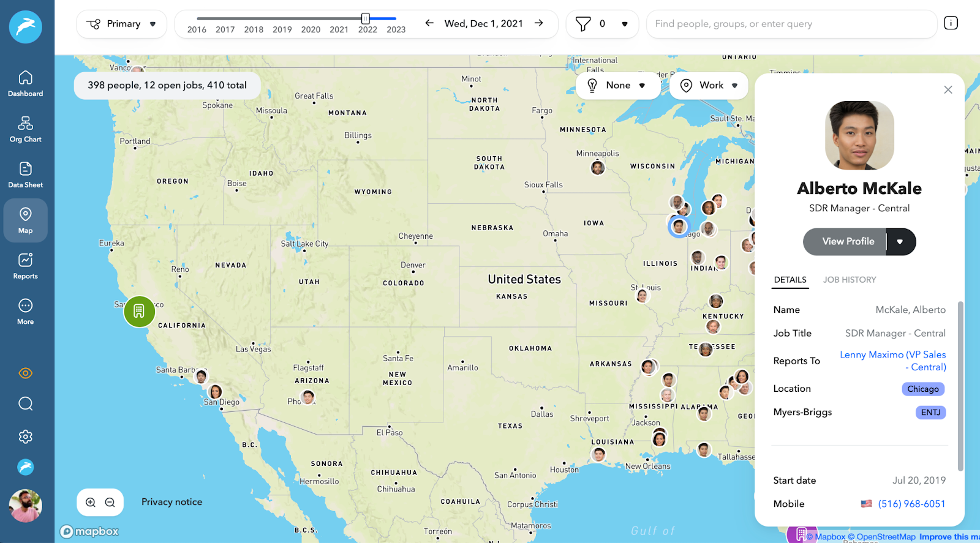The image size is (980, 543).
Task: Open the Reports section
Action: pos(25,266)
